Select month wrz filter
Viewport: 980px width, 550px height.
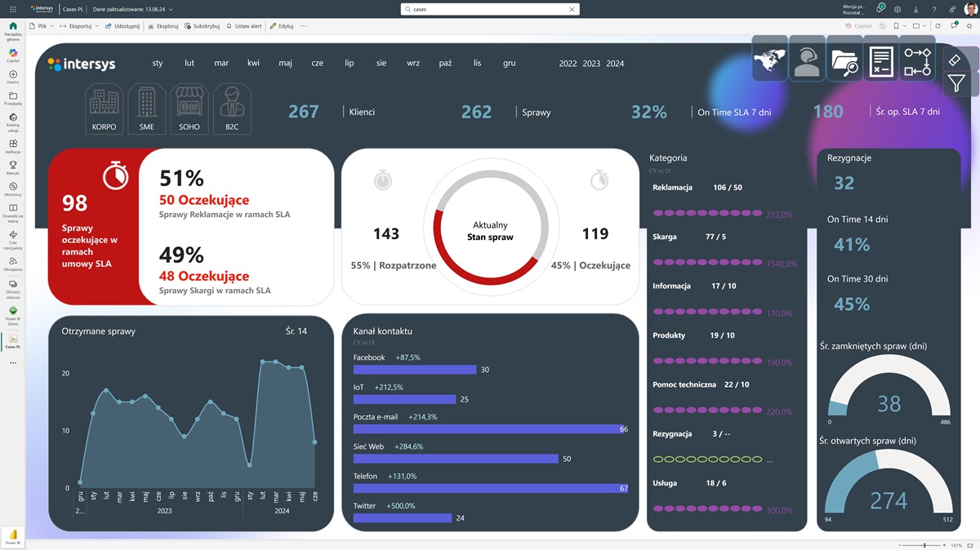[x=413, y=64]
